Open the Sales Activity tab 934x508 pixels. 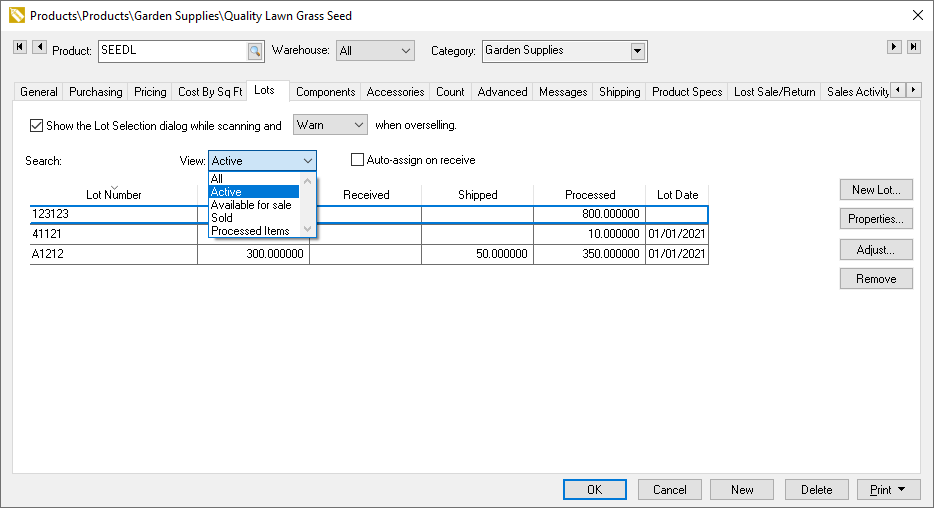pyautogui.click(x=857, y=92)
